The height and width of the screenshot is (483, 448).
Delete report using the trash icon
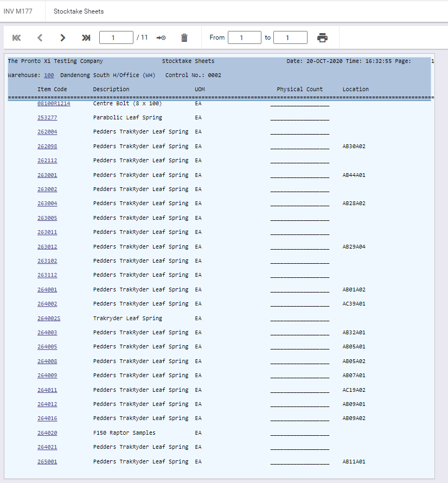coord(184,38)
